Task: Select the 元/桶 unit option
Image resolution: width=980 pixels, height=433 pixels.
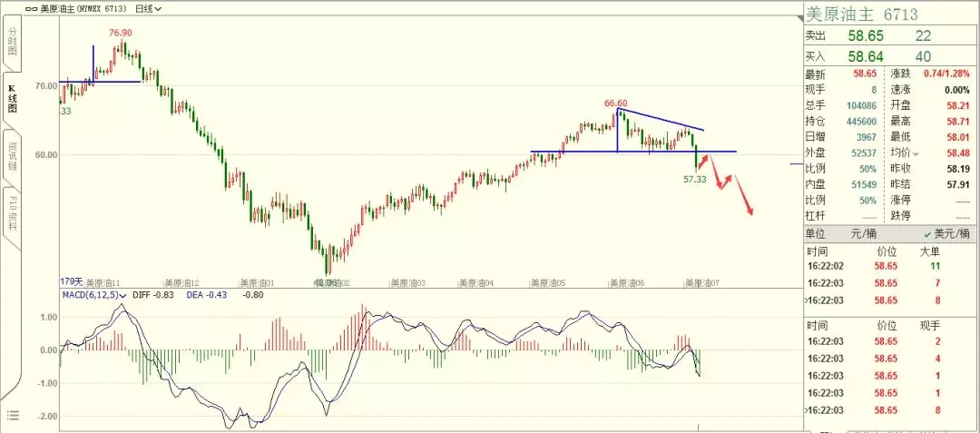Action: coord(861,233)
